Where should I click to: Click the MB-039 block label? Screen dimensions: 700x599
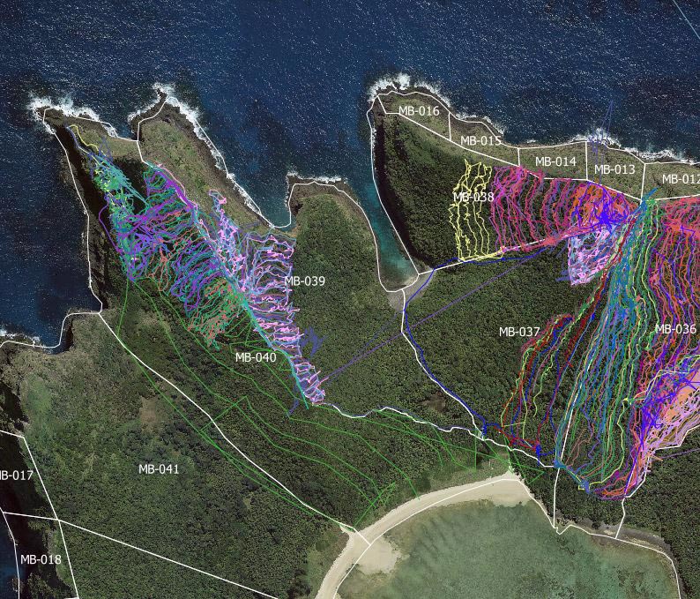tap(304, 281)
